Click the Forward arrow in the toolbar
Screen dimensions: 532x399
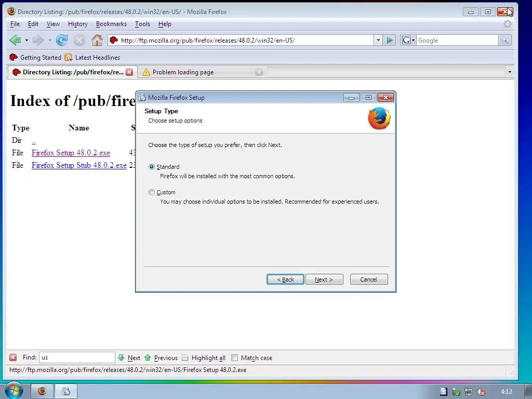coord(38,41)
